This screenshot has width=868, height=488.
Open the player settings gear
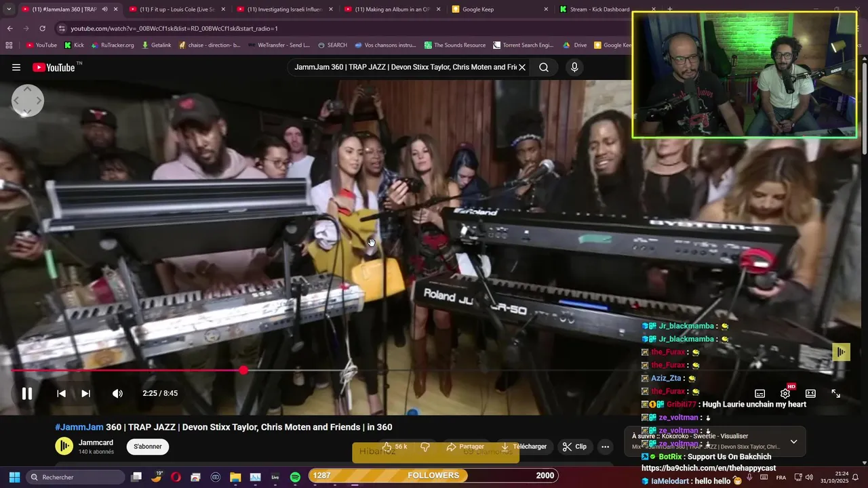(x=785, y=393)
